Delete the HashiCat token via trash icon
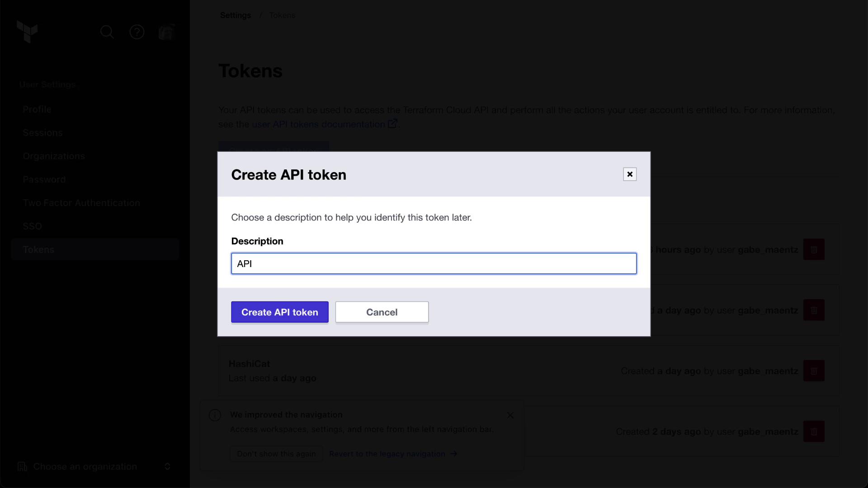 813,371
